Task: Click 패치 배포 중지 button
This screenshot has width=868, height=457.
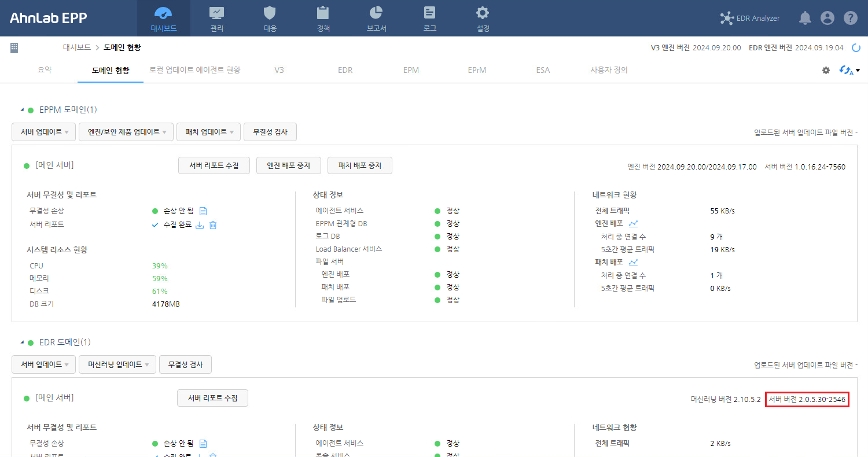Action: click(x=359, y=165)
